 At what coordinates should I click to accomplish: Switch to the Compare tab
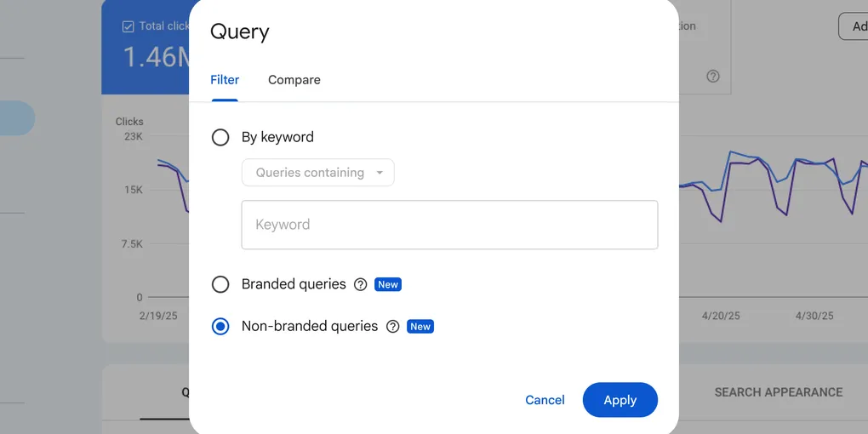click(294, 80)
